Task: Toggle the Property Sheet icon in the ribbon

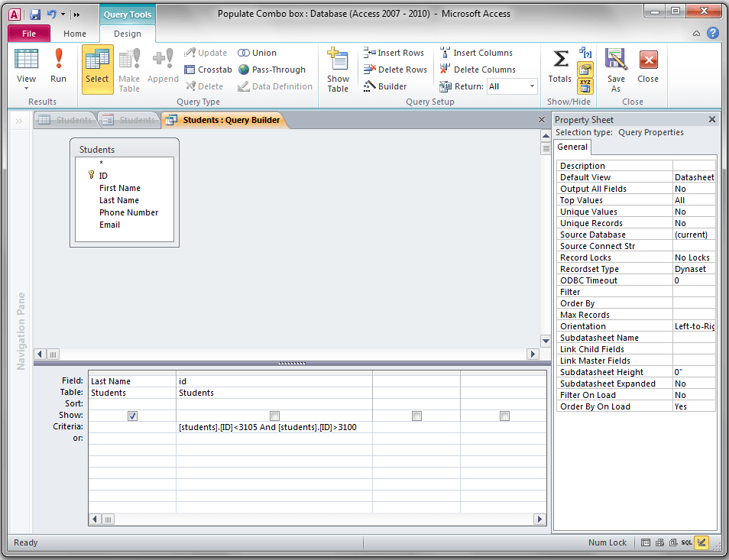Action: click(x=585, y=70)
